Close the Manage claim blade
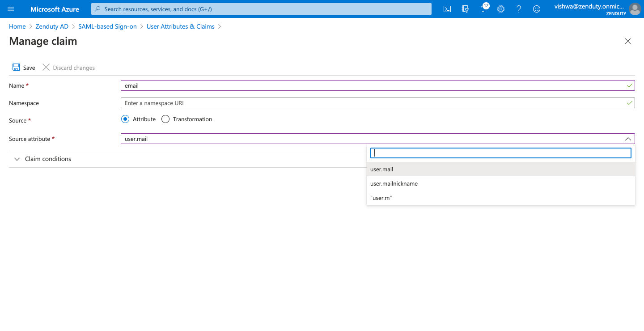 coord(628,41)
